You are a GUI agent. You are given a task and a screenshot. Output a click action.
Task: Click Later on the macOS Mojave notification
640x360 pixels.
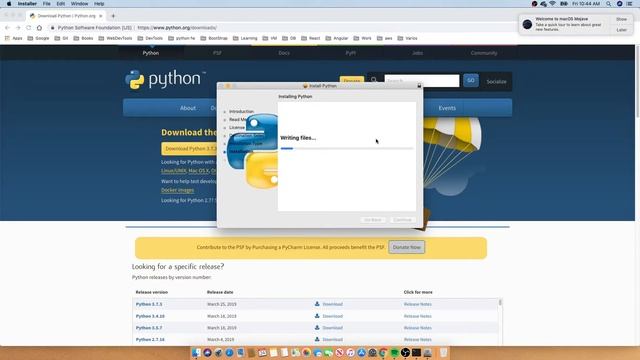(621, 30)
